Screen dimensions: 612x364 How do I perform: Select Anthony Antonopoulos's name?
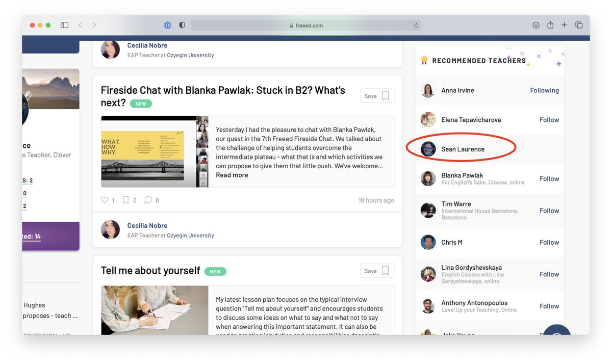click(x=474, y=303)
